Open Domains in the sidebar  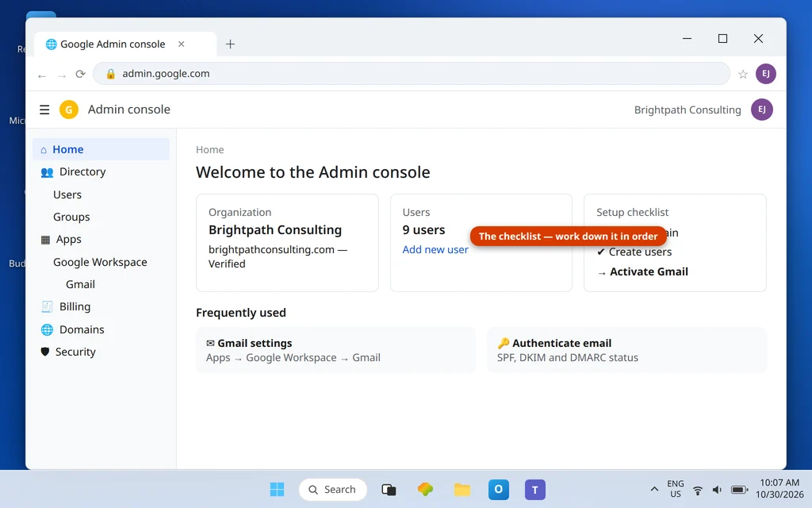[x=101, y=329]
